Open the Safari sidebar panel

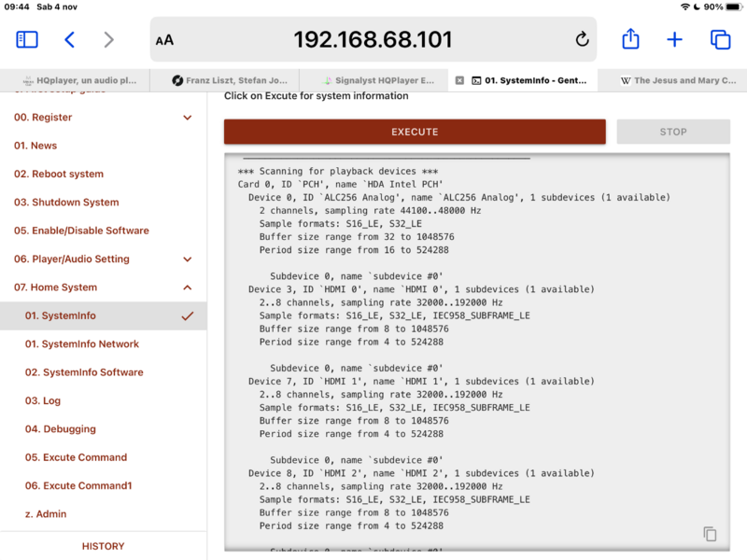pos(27,39)
